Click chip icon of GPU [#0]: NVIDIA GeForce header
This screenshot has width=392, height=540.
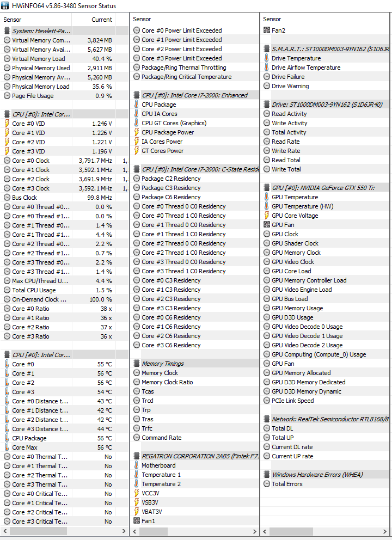pyautogui.click(x=267, y=188)
